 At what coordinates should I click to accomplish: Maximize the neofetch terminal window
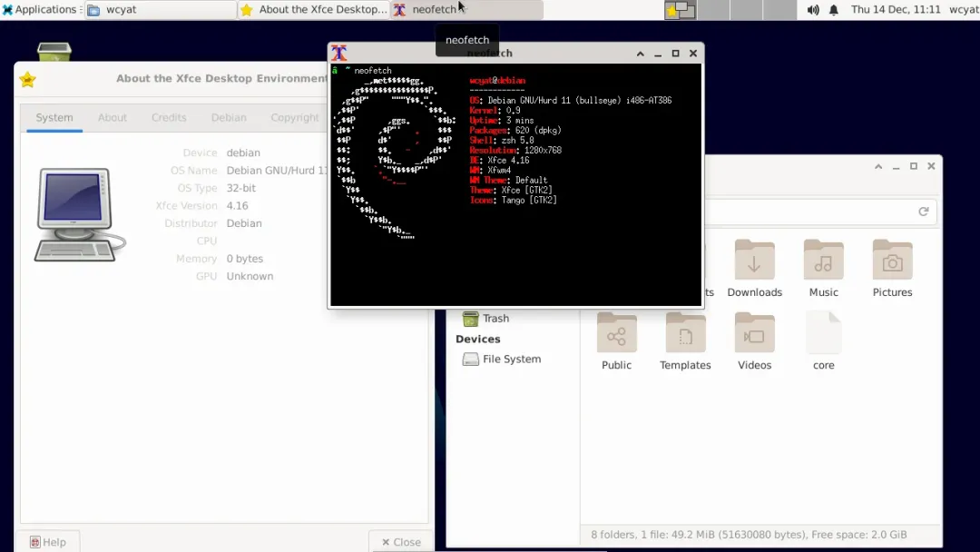tap(675, 54)
